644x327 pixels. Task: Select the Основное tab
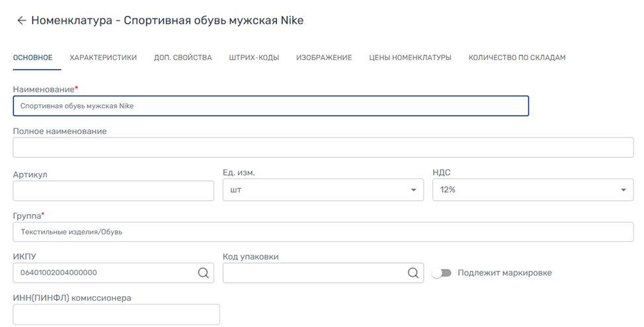pos(32,58)
